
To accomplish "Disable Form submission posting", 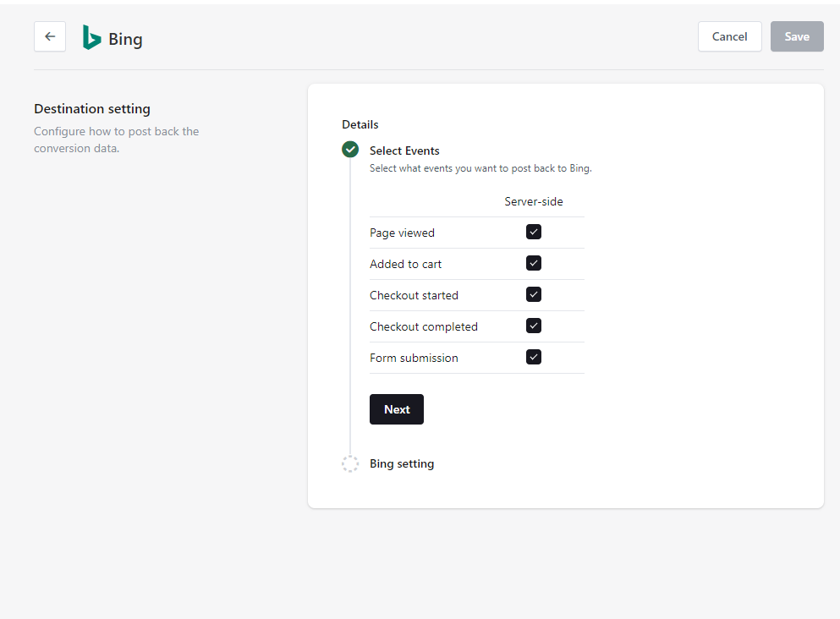I will tap(534, 356).
